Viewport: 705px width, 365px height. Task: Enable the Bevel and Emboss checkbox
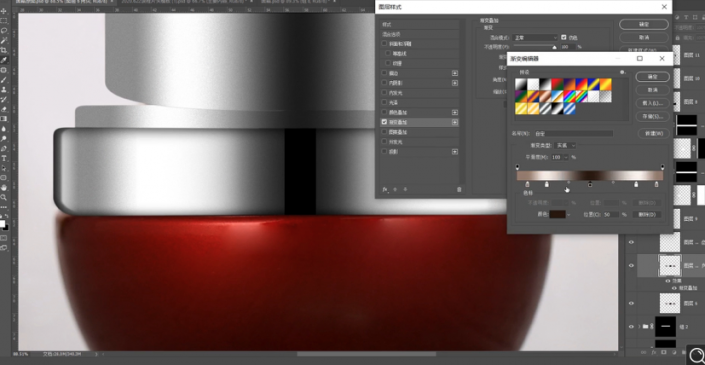point(384,44)
